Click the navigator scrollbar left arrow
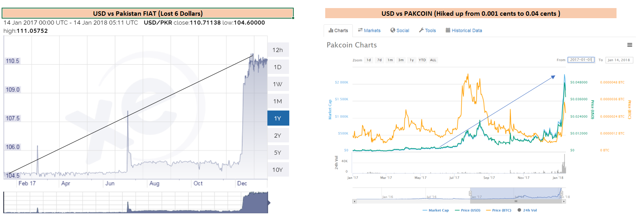 (x=355, y=201)
